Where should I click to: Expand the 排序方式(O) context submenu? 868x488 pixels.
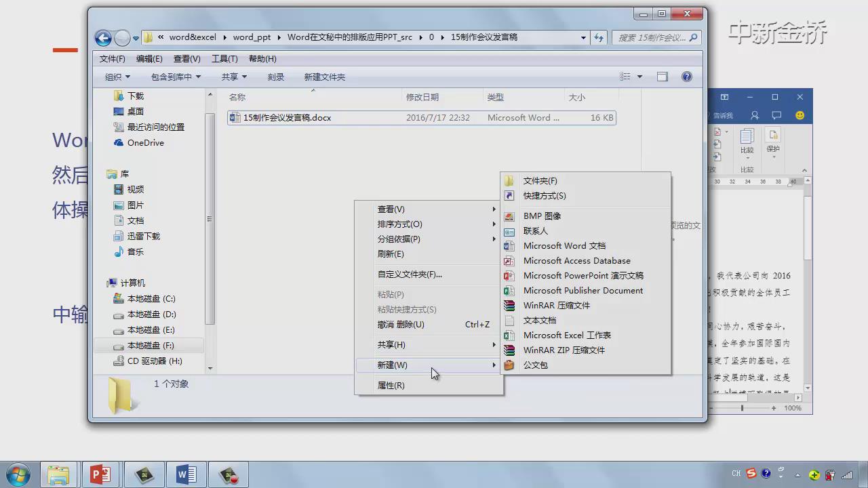pos(429,224)
